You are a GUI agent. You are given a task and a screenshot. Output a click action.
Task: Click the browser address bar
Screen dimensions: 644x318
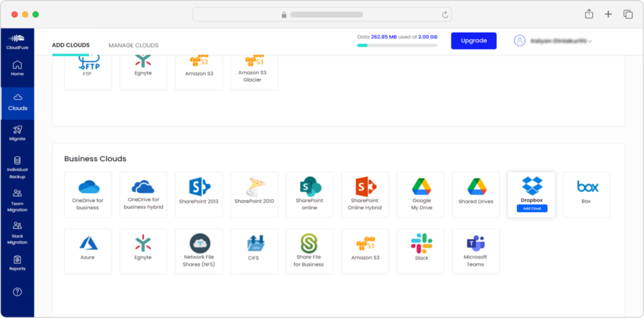click(322, 14)
